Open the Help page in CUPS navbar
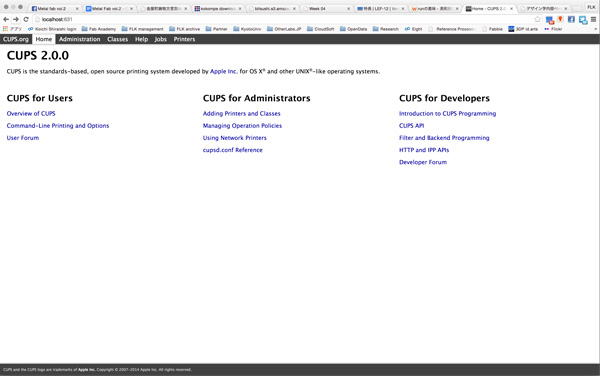This screenshot has height=376, width=600. tap(141, 39)
